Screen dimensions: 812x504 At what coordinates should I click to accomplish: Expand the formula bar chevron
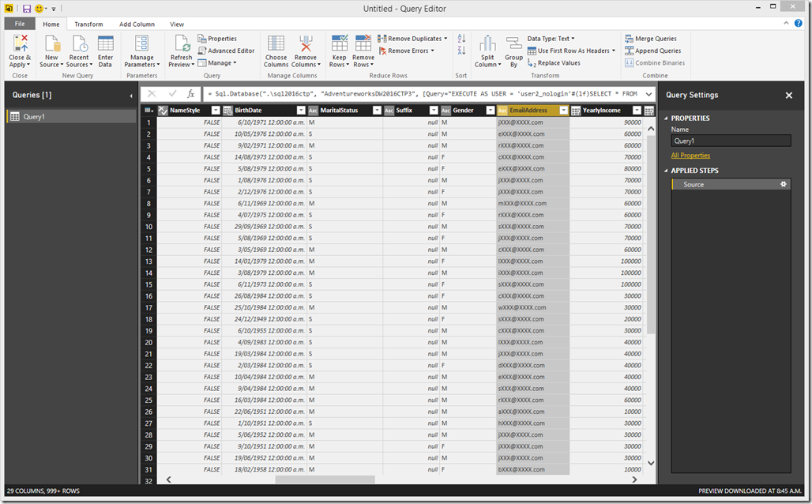point(648,94)
